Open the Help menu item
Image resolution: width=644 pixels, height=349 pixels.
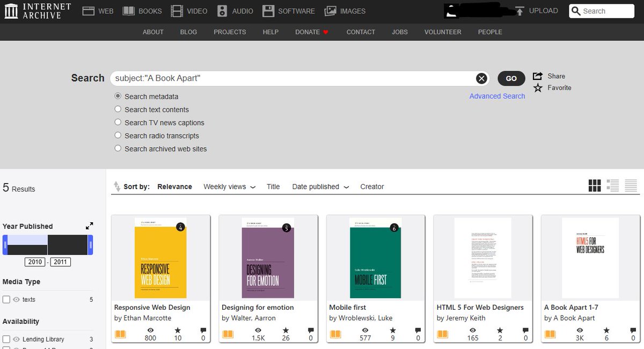click(x=270, y=32)
